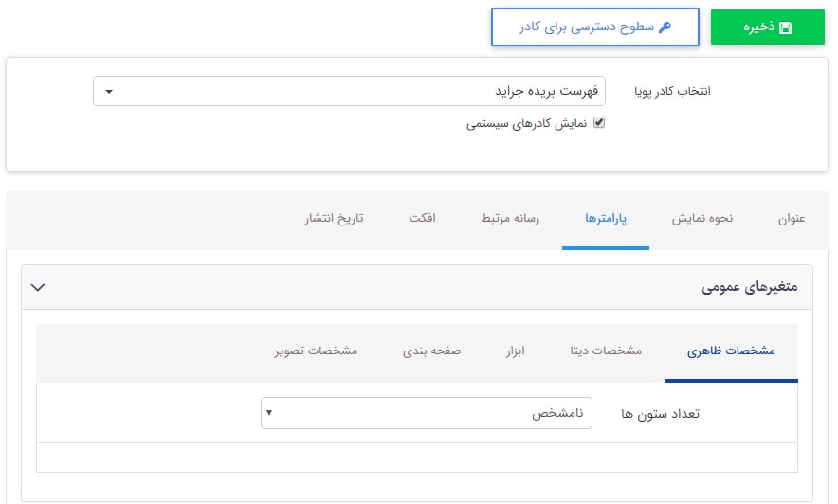Go to the افکت tab
Image resolution: width=838 pixels, height=504 pixels.
click(422, 218)
